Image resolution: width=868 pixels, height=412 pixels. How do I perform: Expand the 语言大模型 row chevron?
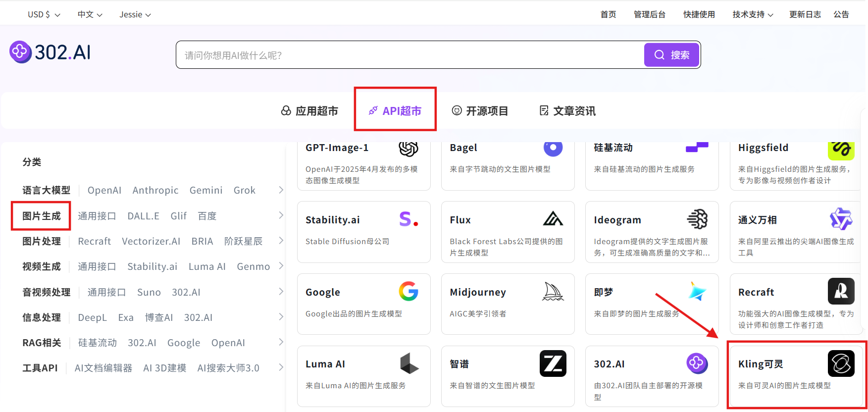281,190
